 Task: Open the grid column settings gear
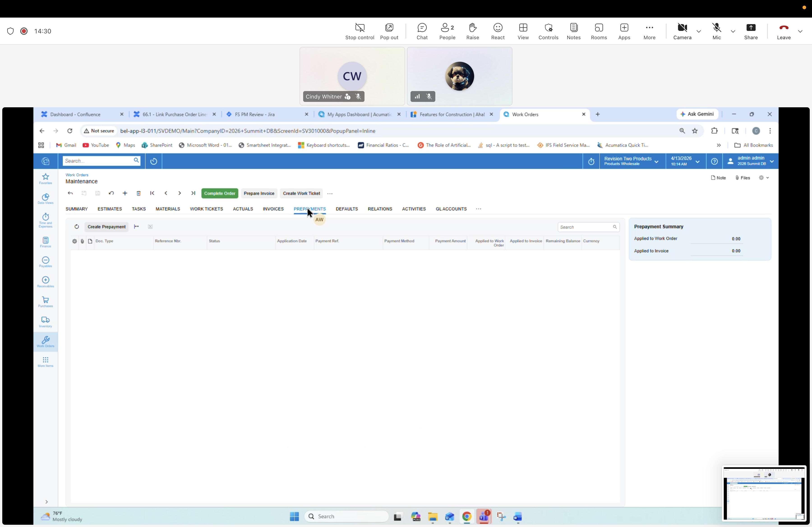tap(74, 241)
